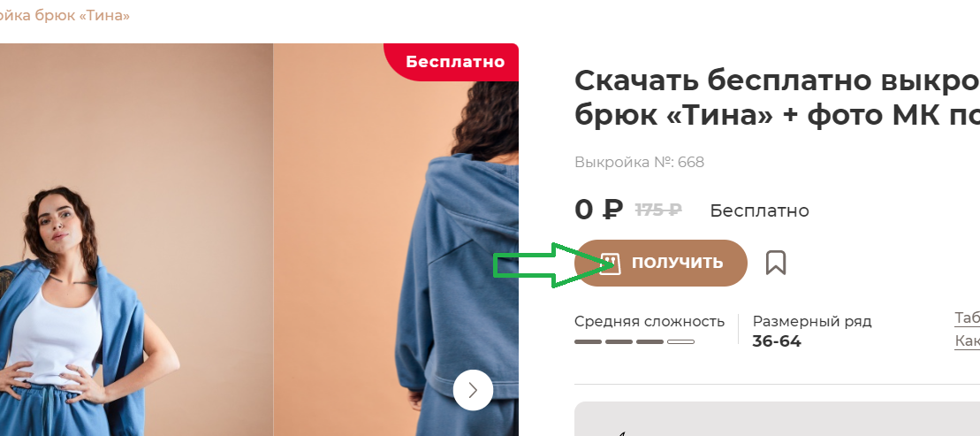Click the red Бесплатно badge on the photo
The image size is (980, 436).
(x=452, y=62)
